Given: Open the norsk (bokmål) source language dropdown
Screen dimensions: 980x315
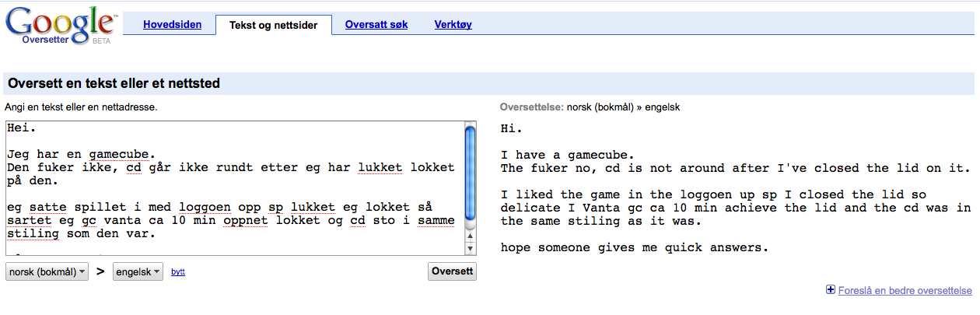Looking at the screenshot, I should (47, 271).
